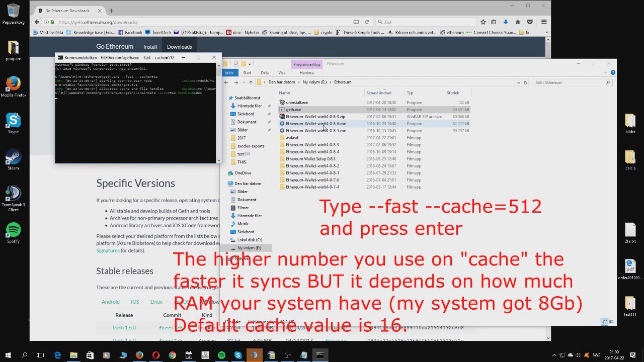The width and height of the screenshot is (644, 362).
Task: Click the Sök i Ethereum search field
Action: point(572,82)
